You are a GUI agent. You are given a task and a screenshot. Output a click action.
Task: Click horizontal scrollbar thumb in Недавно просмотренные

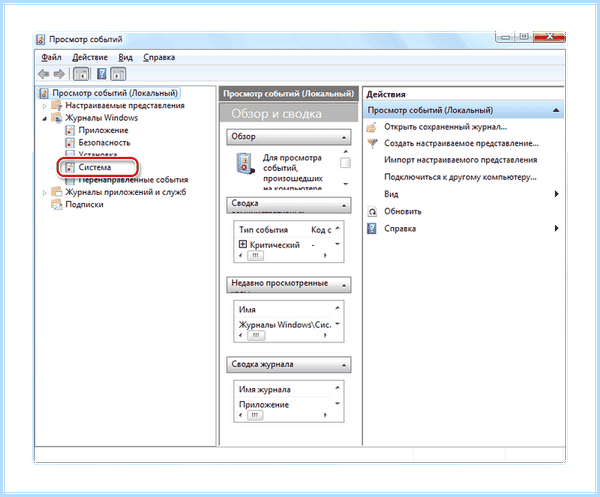click(x=255, y=335)
